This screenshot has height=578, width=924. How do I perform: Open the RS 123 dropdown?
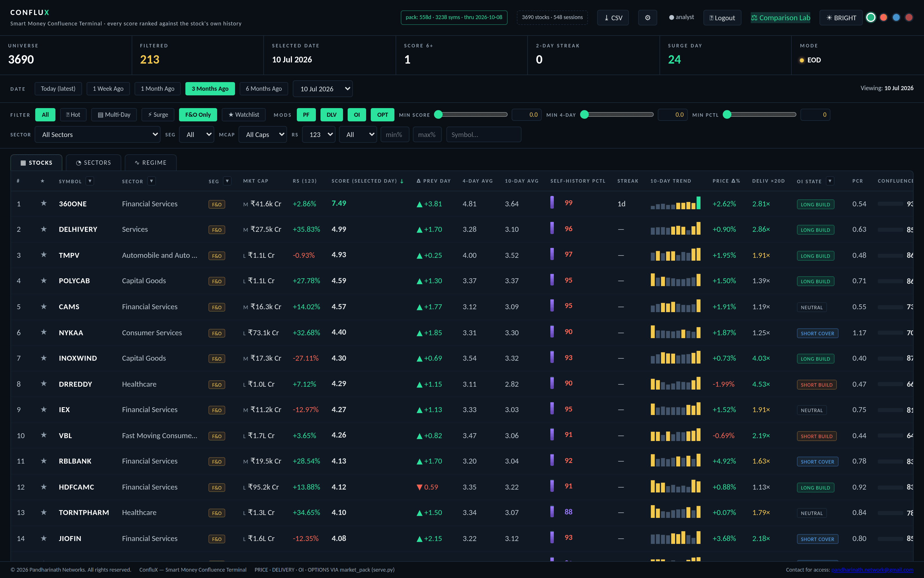click(x=319, y=135)
